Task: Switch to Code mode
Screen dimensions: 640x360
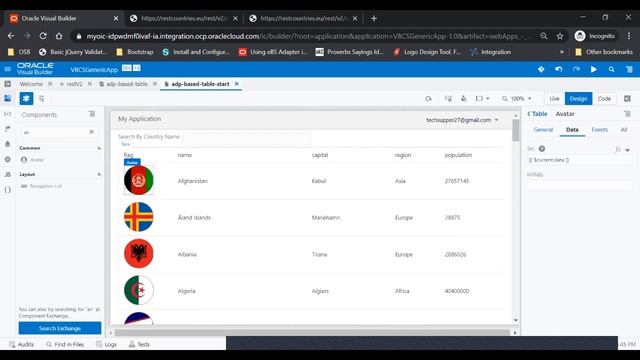Action: click(x=604, y=98)
